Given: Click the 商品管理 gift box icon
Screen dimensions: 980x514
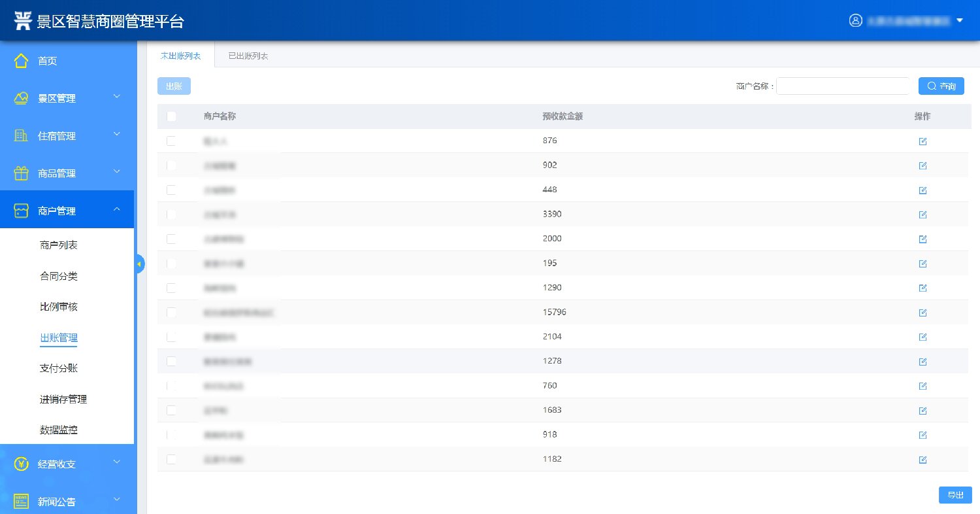Looking at the screenshot, I should pos(21,173).
